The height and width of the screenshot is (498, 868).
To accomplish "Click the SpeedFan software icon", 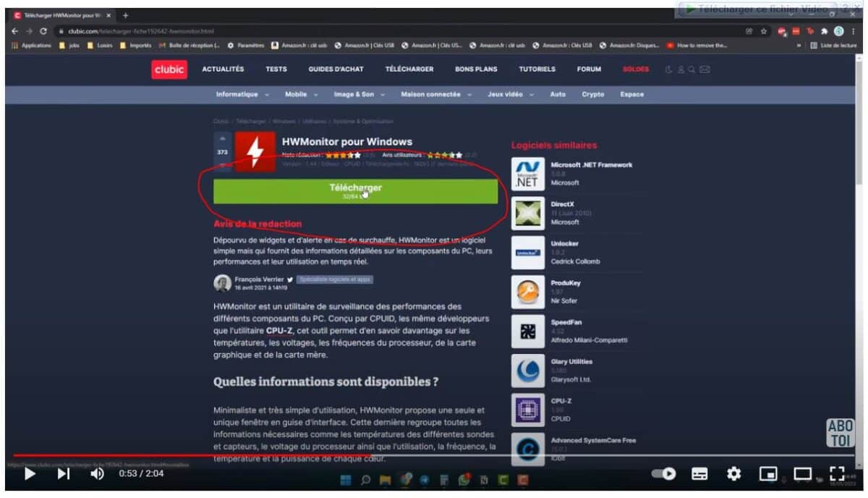I will pos(527,331).
